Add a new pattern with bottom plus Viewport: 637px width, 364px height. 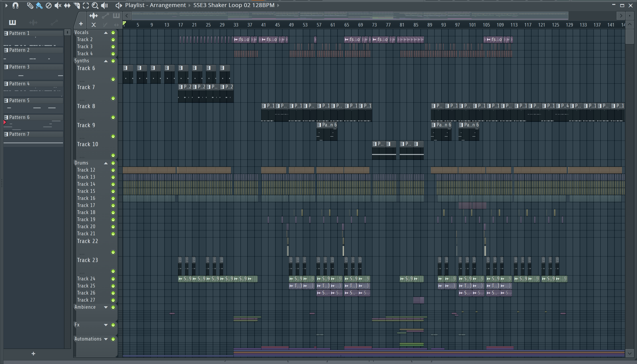tap(33, 354)
